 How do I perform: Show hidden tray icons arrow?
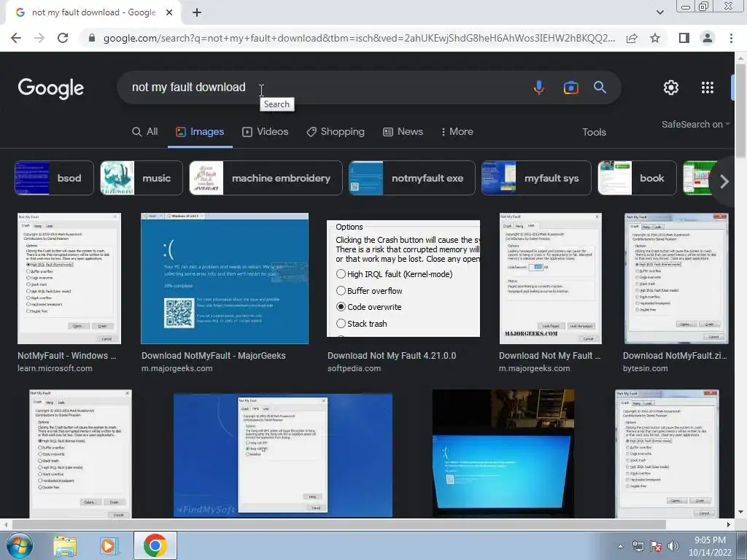click(x=620, y=546)
